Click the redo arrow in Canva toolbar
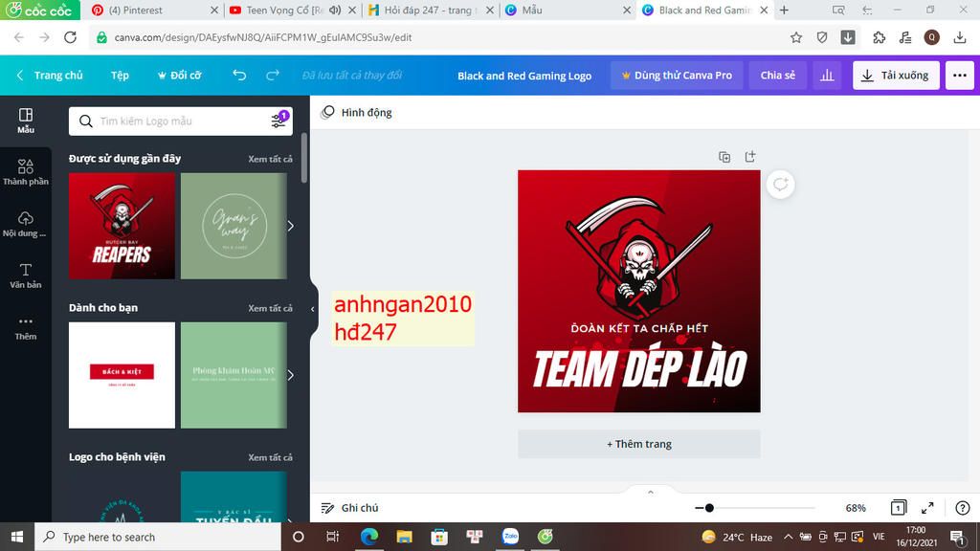The height and width of the screenshot is (551, 980). point(273,75)
